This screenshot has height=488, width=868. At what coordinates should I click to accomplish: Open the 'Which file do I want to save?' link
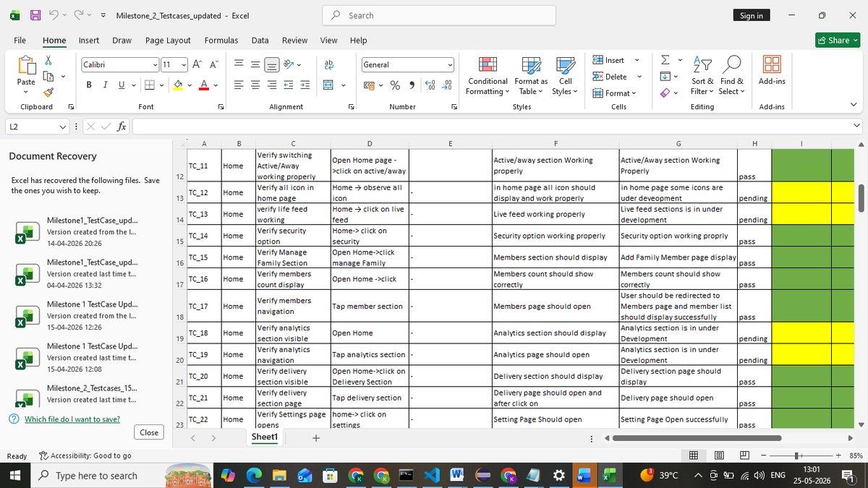point(72,419)
